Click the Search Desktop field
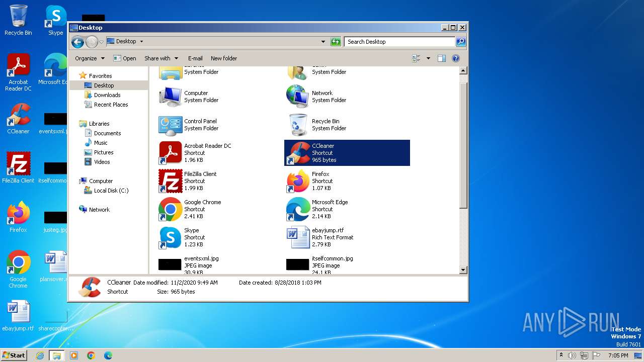Viewport: 644px width, 362px height. 400,42
